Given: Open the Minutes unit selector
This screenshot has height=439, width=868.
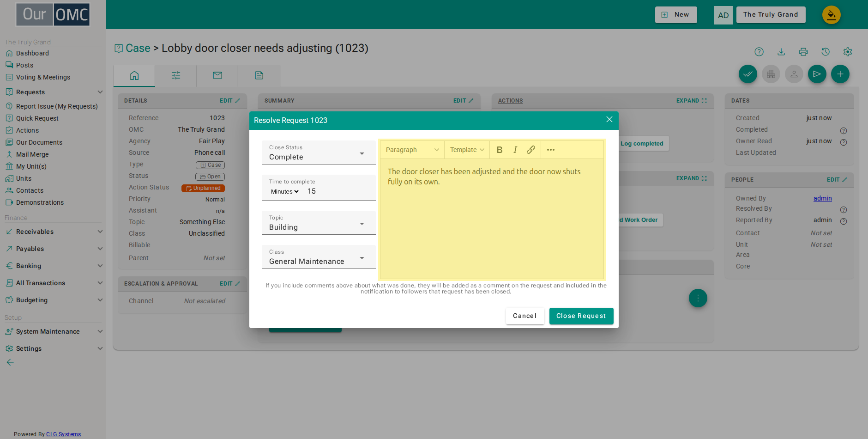Looking at the screenshot, I should point(285,191).
